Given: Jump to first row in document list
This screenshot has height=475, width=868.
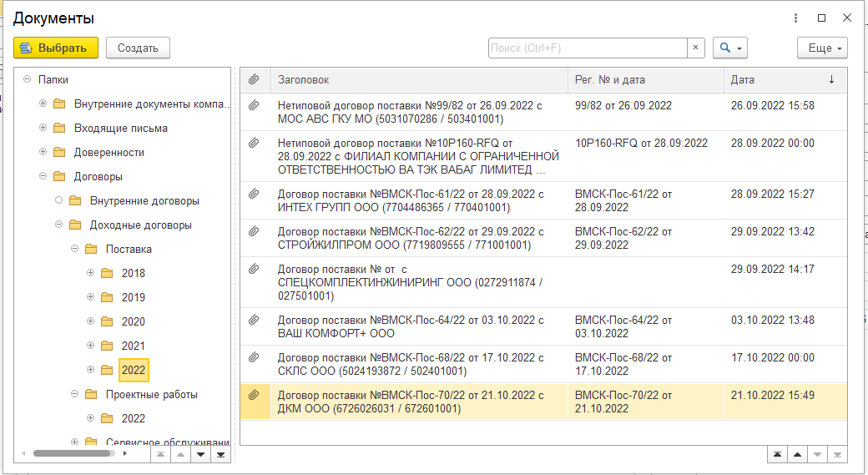Looking at the screenshot, I should click(777, 454).
